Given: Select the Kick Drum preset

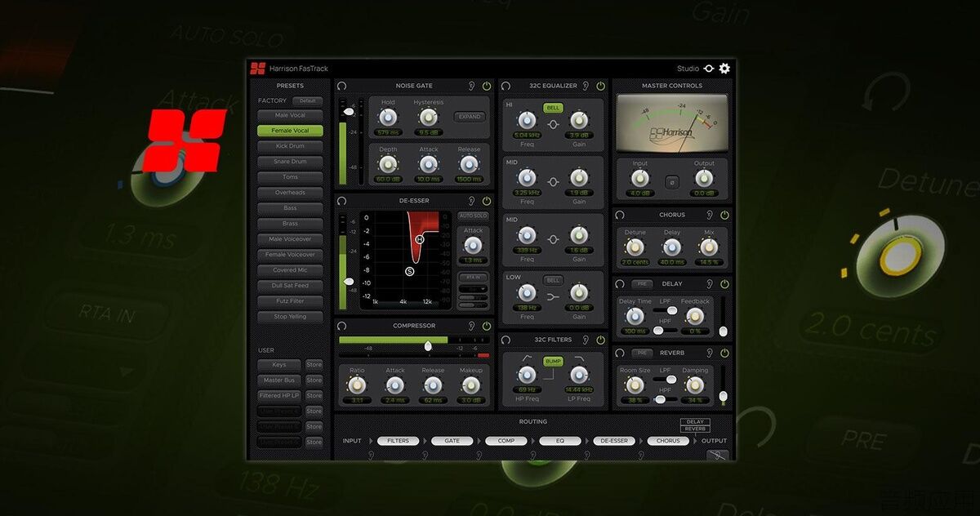Looking at the screenshot, I should click(x=290, y=146).
